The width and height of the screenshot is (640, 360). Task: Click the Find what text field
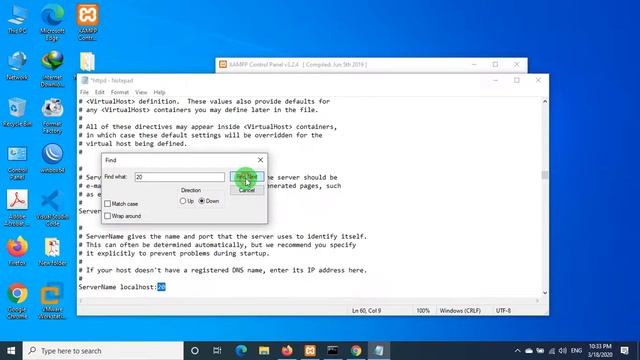(180, 177)
